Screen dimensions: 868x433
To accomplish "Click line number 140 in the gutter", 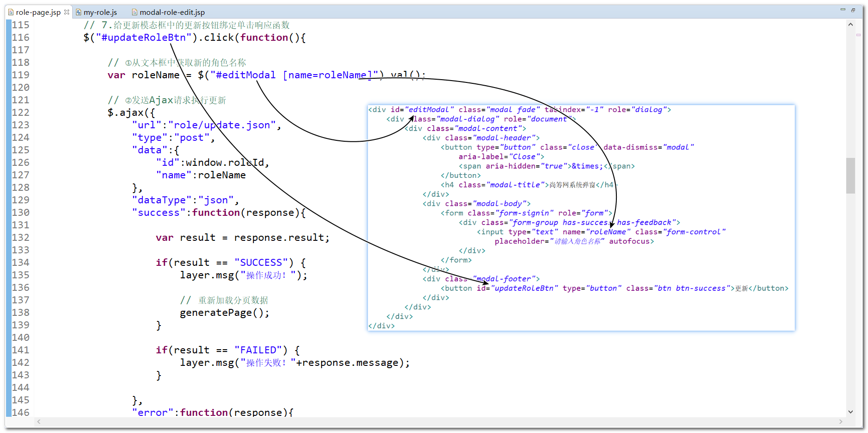I will click(x=21, y=338).
